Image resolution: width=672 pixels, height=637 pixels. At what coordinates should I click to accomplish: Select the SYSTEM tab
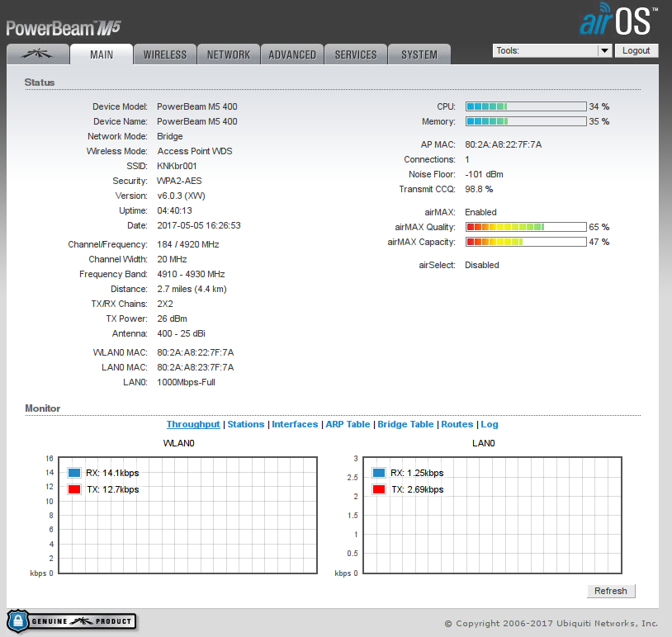tap(419, 54)
